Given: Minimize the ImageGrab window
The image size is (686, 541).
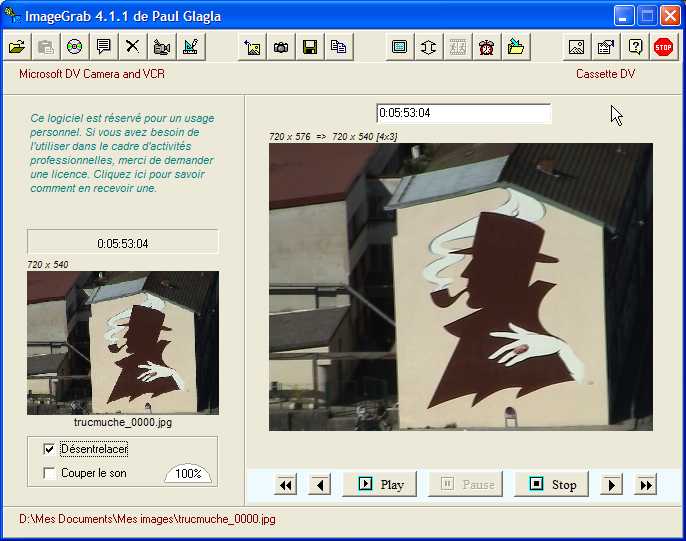Looking at the screenshot, I should (624, 16).
